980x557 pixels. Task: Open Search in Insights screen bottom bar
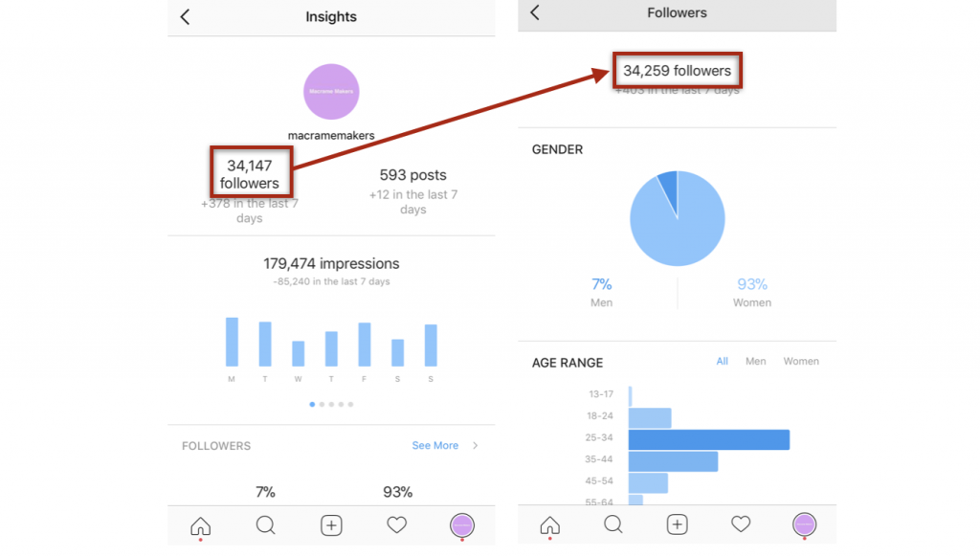tap(266, 525)
